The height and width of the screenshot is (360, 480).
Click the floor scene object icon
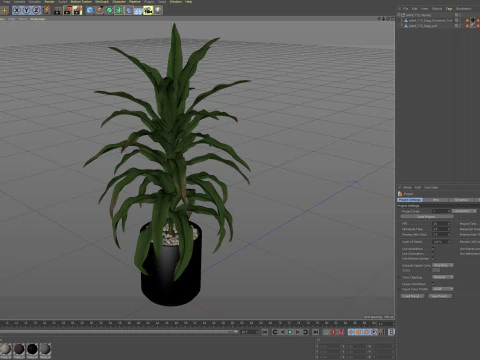[138, 11]
